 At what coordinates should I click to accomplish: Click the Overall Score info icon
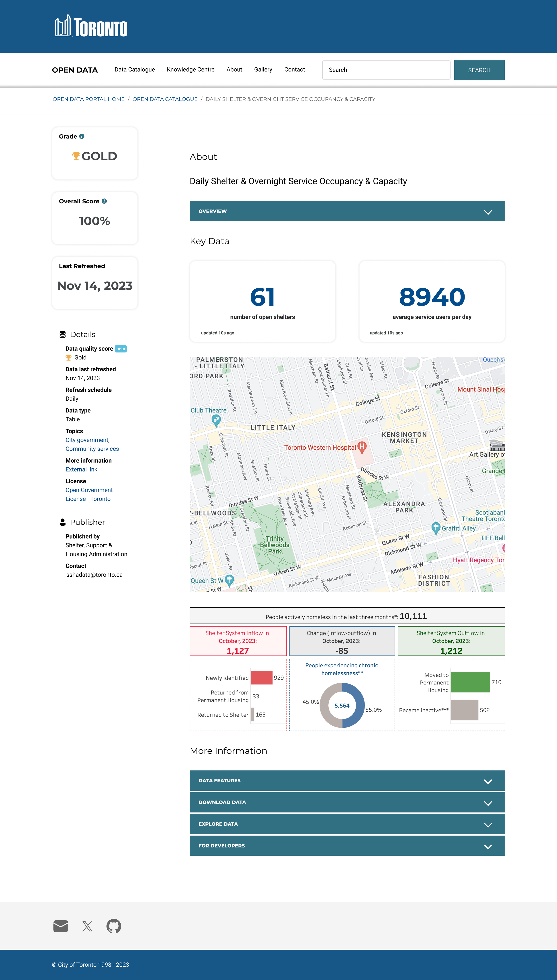tap(104, 201)
